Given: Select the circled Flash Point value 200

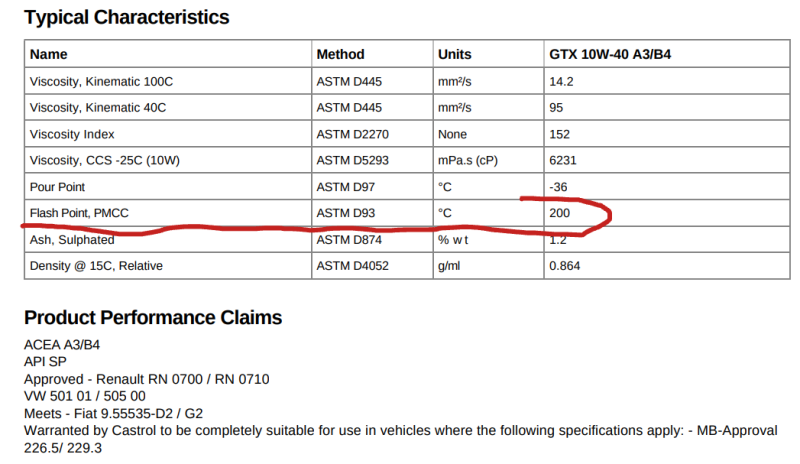Looking at the screenshot, I should pyautogui.click(x=560, y=213).
